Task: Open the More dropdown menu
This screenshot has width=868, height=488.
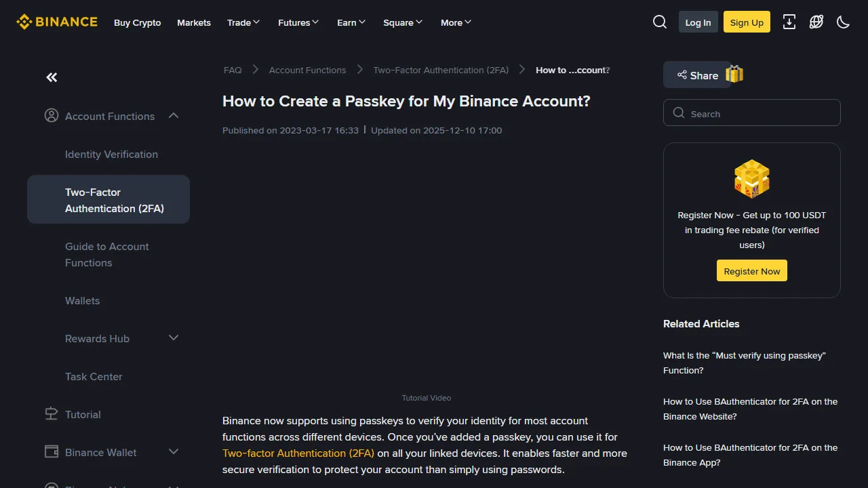Action: 456,22
